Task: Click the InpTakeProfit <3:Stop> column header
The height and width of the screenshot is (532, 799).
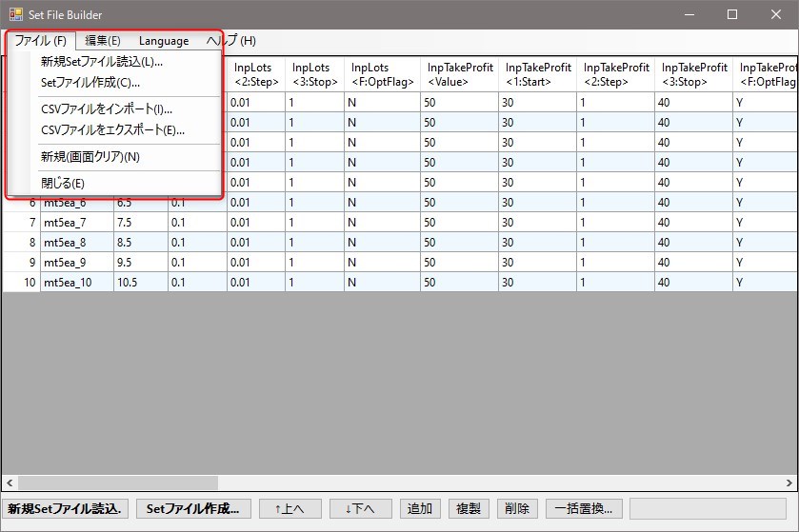Action: [693, 74]
